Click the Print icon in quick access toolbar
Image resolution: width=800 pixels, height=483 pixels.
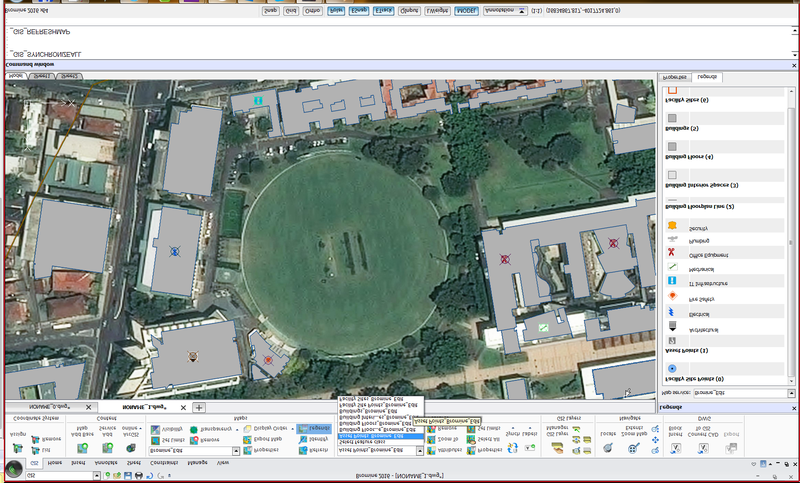pos(139,475)
